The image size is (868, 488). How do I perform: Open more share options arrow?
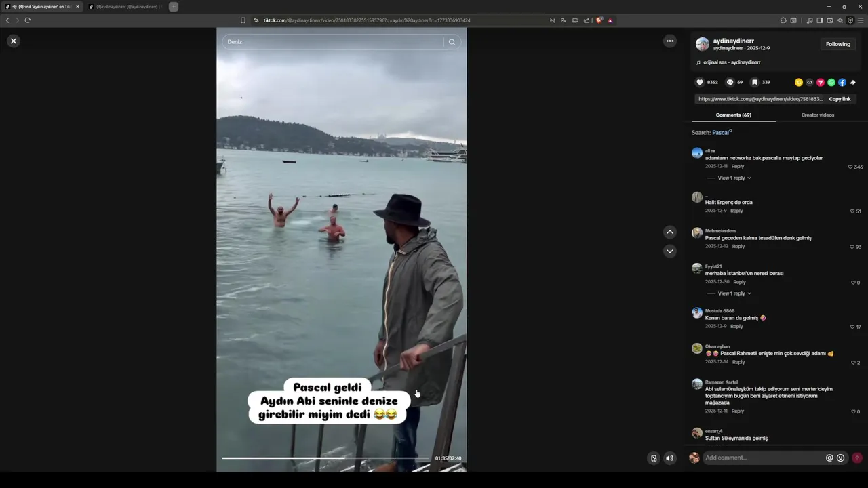tap(853, 82)
